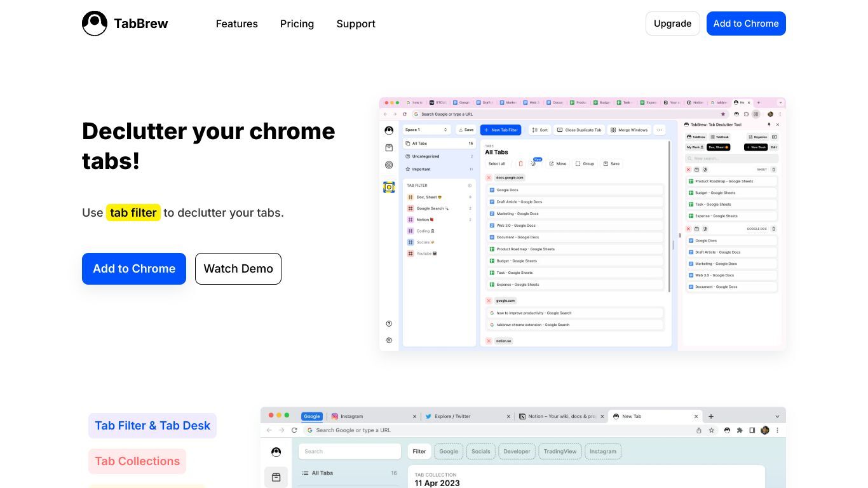Open tabbrew chrome extension Google Search row
The width and height of the screenshot is (868, 488).
(x=575, y=325)
